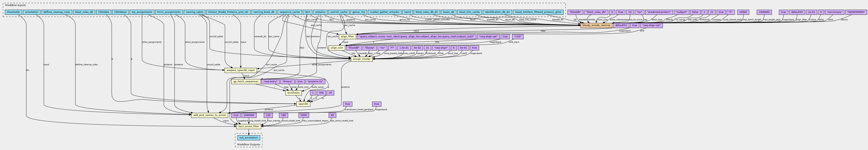Image resolution: width=868 pixels, height=150 pixels.
Task: Click the 500 value node
Action: (321, 93)
